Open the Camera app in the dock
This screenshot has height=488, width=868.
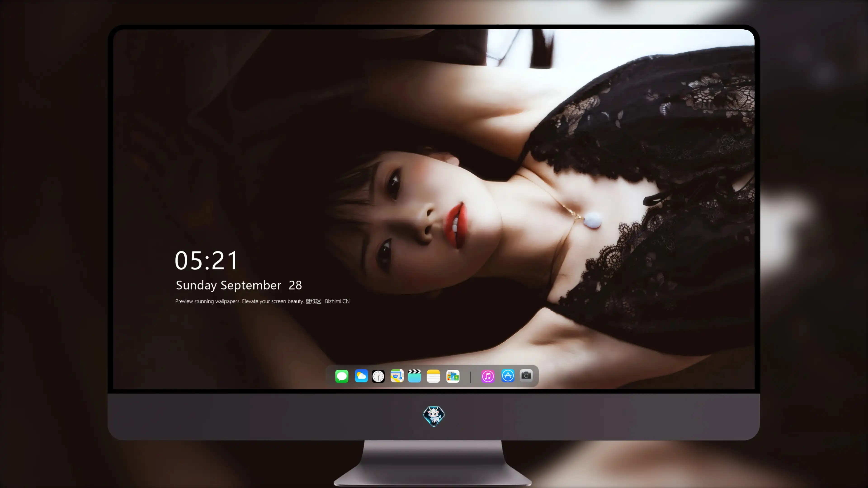(x=526, y=375)
